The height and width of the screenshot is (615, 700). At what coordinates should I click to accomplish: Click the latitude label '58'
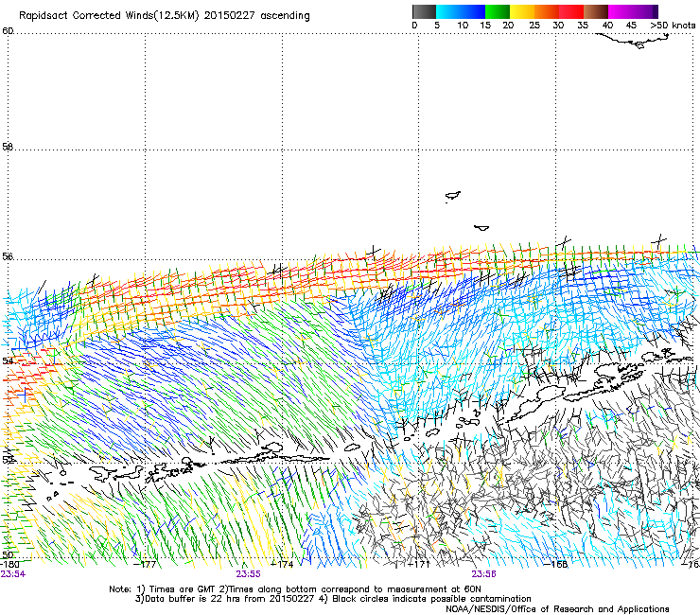[x=8, y=147]
